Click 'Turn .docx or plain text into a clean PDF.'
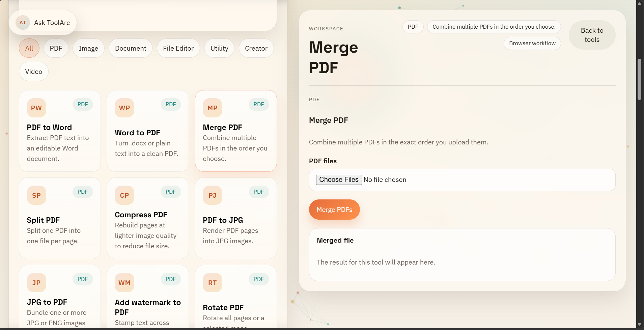The width and height of the screenshot is (644, 330). [146, 148]
